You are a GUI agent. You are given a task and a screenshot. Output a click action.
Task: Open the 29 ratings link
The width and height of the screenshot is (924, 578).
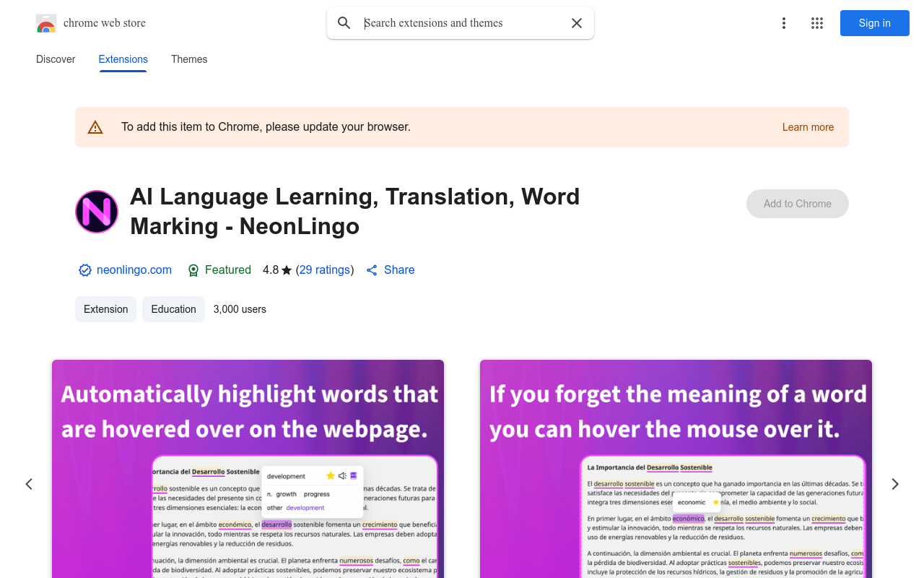324,269
